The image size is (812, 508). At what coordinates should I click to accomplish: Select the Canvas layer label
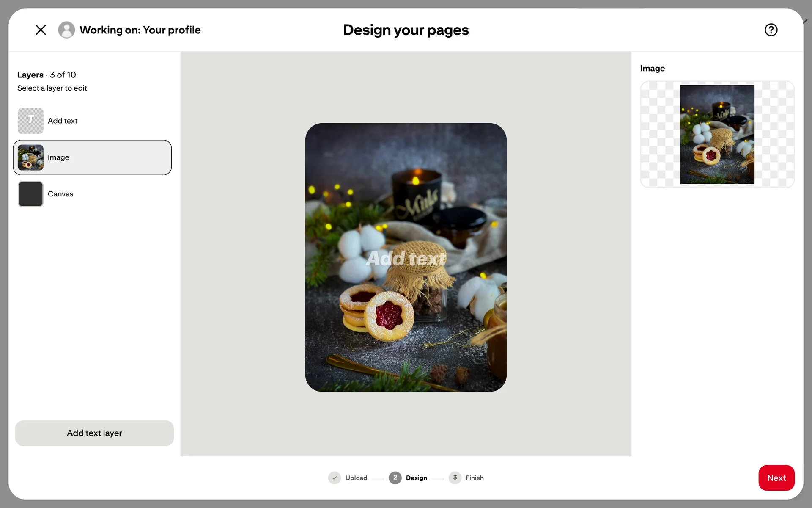click(x=60, y=194)
